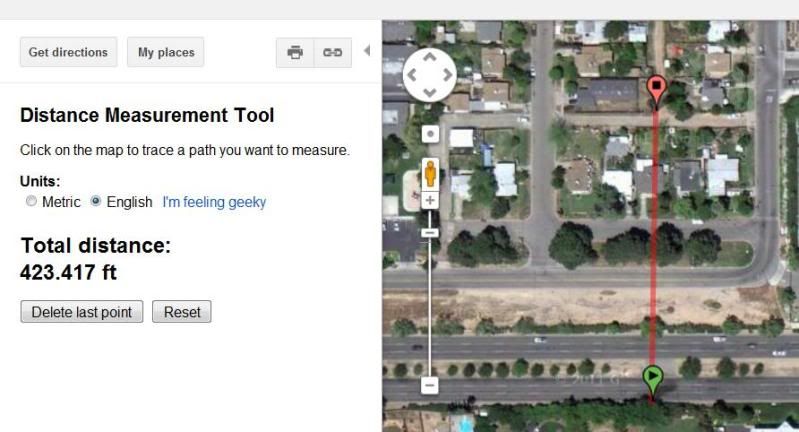
Task: Open the My places tab
Action: [x=166, y=52]
